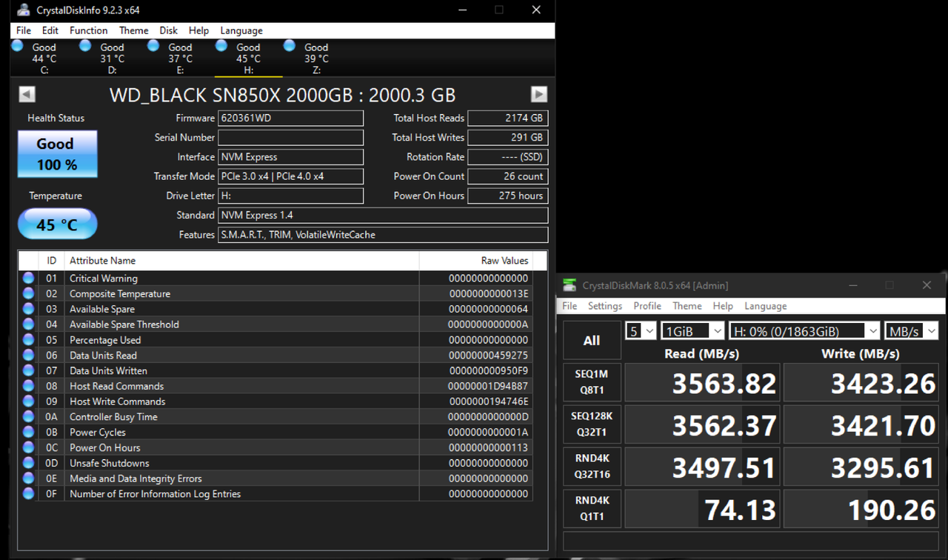Viewport: 948px width, 560px height.
Task: Click Power On Count value 26 count
Action: pos(508,176)
